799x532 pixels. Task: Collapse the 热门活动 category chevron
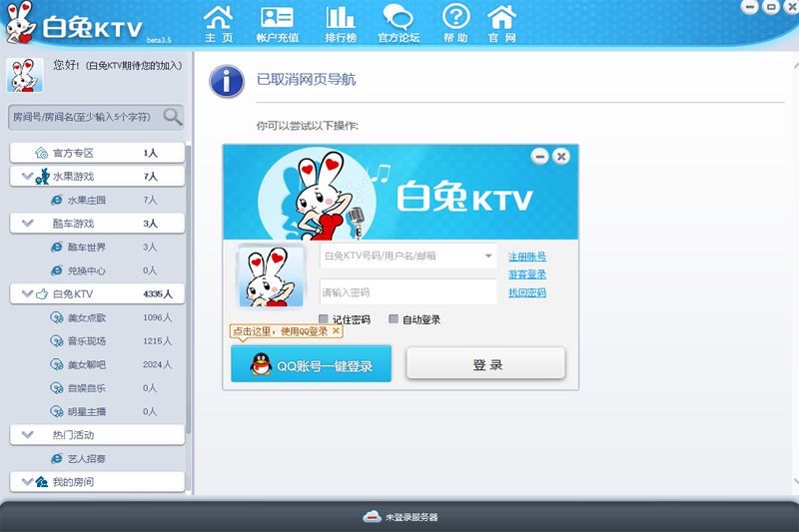click(28, 435)
